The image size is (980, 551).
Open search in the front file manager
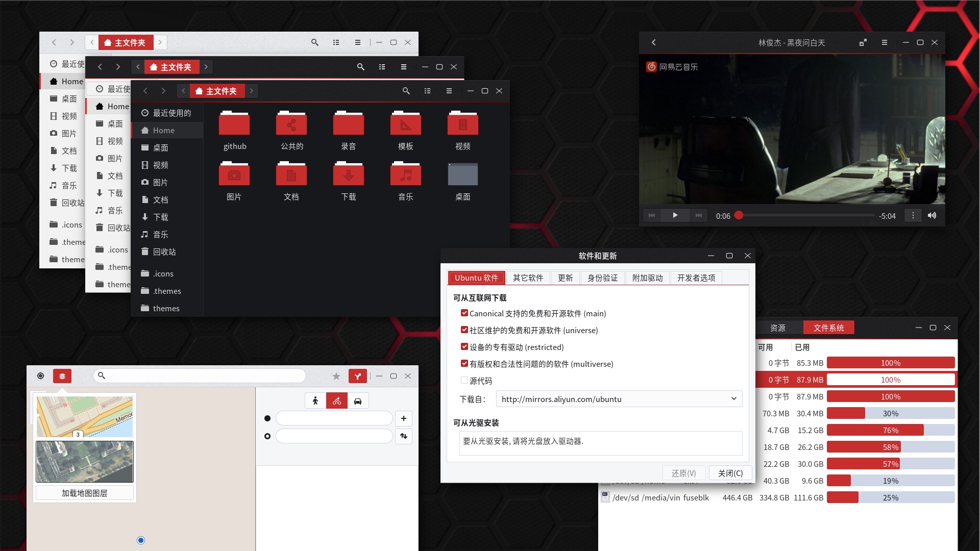[x=406, y=91]
